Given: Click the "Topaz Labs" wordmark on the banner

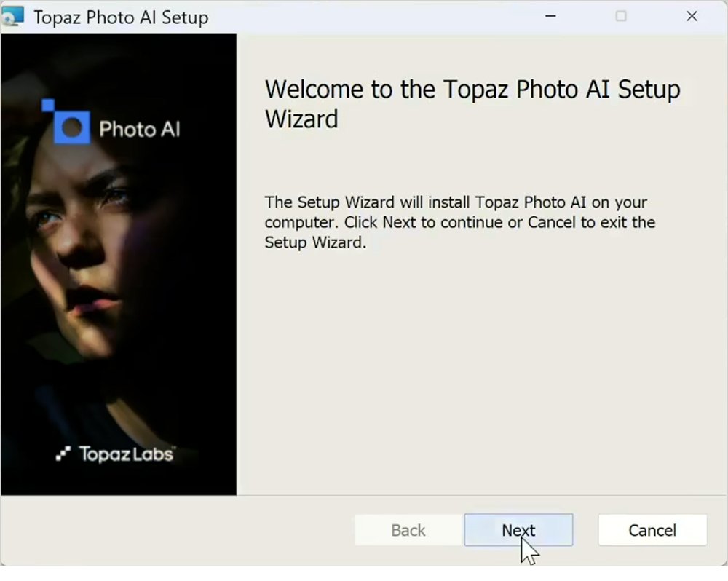Looking at the screenshot, I should 126,454.
